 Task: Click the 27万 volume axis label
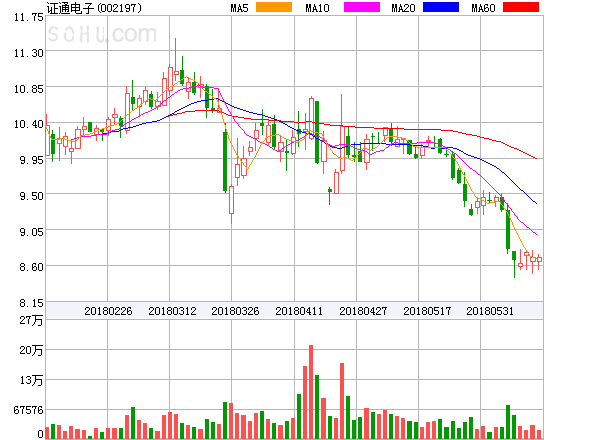31,320
